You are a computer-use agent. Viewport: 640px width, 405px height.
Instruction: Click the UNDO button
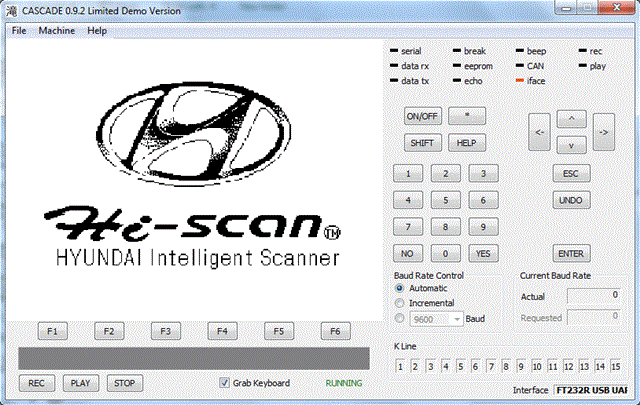[571, 200]
